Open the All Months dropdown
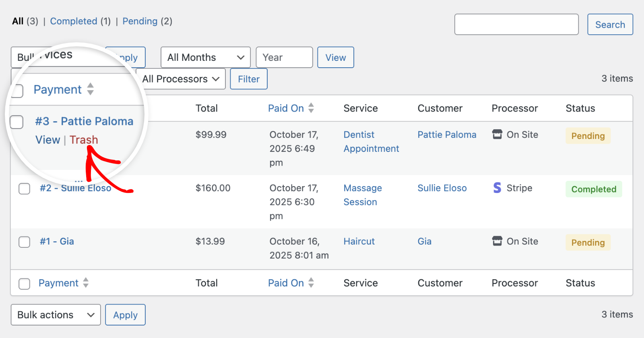Viewport: 644px width, 338px height. pos(205,58)
